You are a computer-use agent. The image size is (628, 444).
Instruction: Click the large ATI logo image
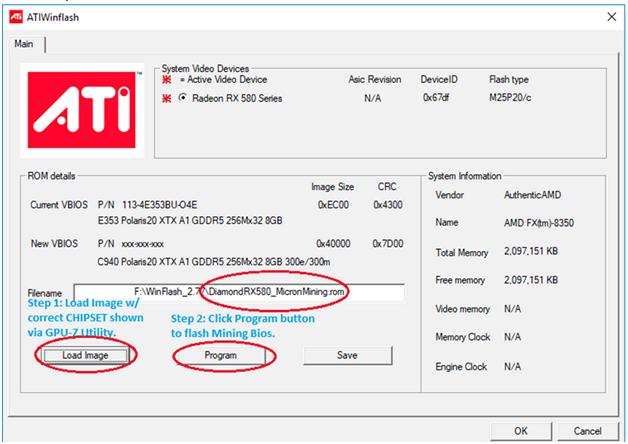[82, 110]
